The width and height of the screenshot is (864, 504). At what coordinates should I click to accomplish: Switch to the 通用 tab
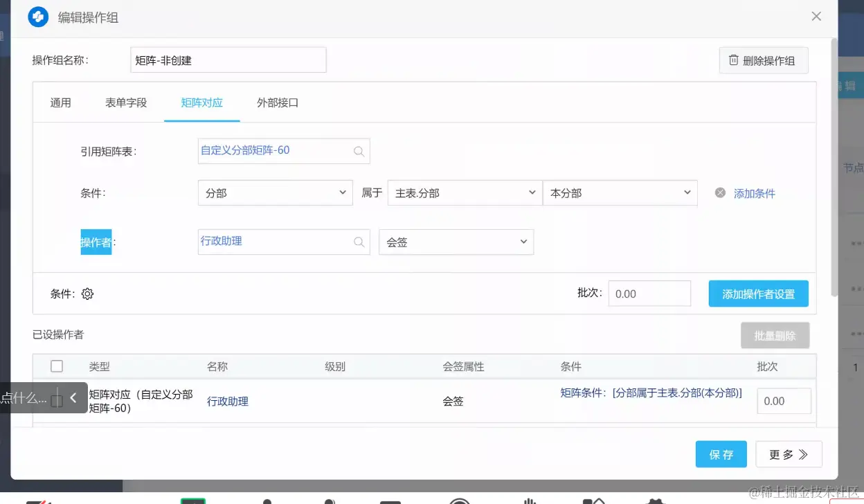coord(60,102)
